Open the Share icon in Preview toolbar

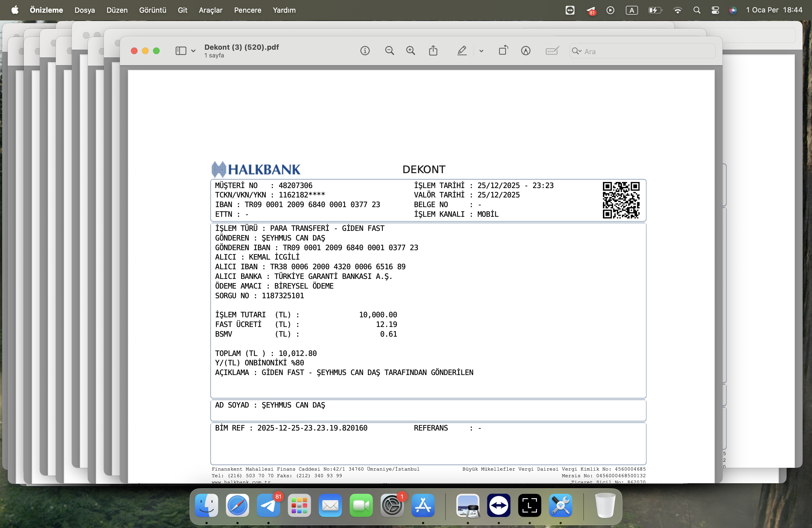tap(433, 51)
